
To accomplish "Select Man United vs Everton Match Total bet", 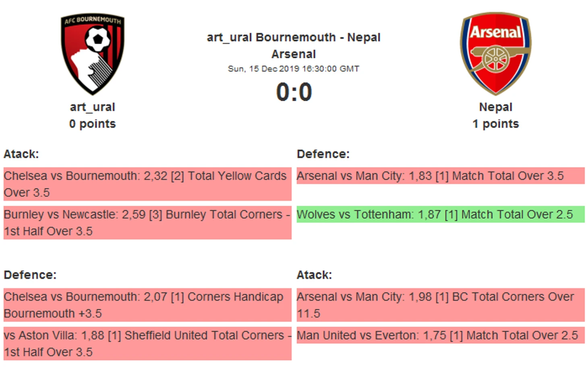I will 440,335.
